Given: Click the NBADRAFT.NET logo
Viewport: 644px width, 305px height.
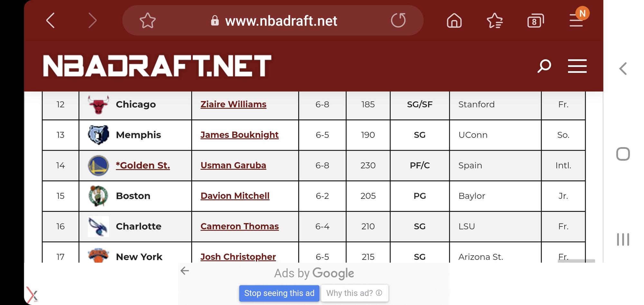Looking at the screenshot, I should tap(157, 66).
